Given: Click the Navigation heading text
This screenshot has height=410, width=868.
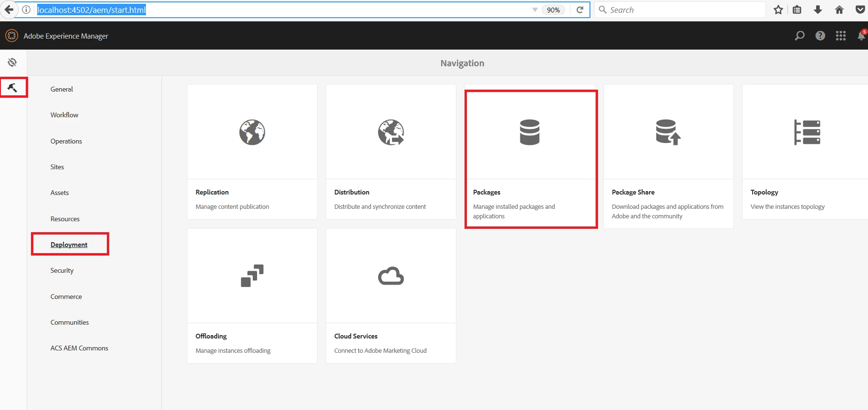Looking at the screenshot, I should pyautogui.click(x=462, y=63).
